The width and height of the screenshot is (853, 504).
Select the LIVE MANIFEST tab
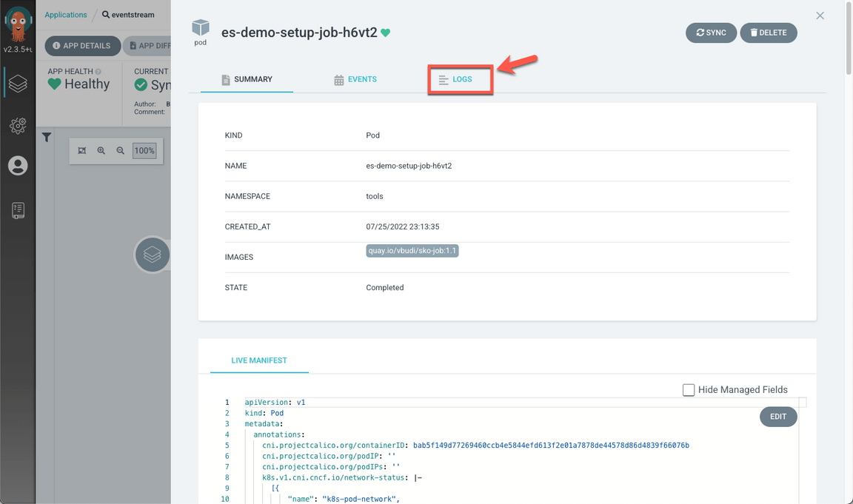259,360
